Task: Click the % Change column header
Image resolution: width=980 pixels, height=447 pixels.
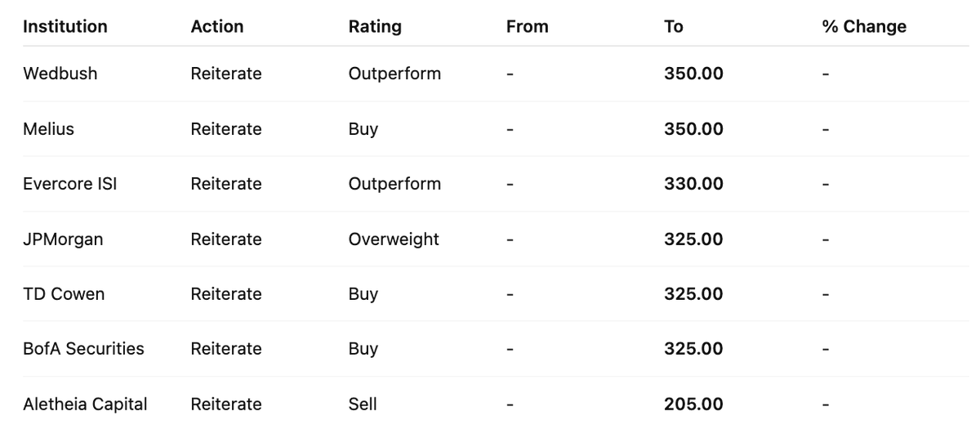Action: [864, 26]
